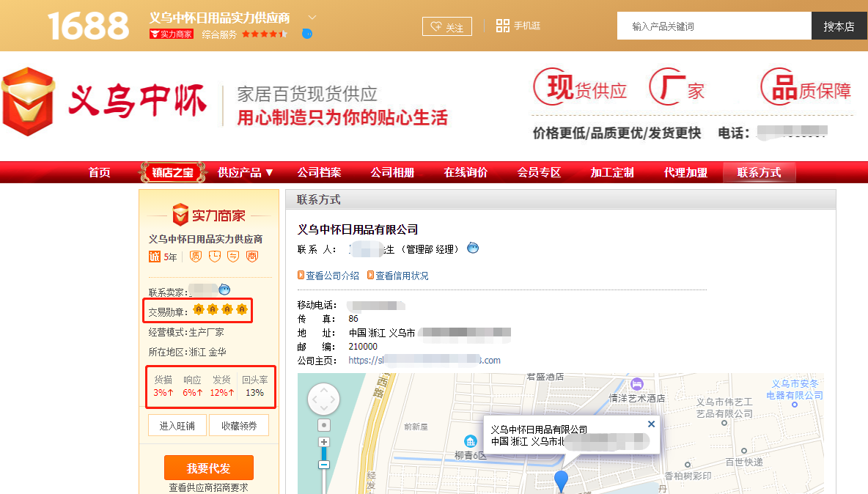Viewport: 868px width, 494px height.
Task: Click the company name 义乌中怀日用品有限公司 heading
Action: (x=358, y=229)
